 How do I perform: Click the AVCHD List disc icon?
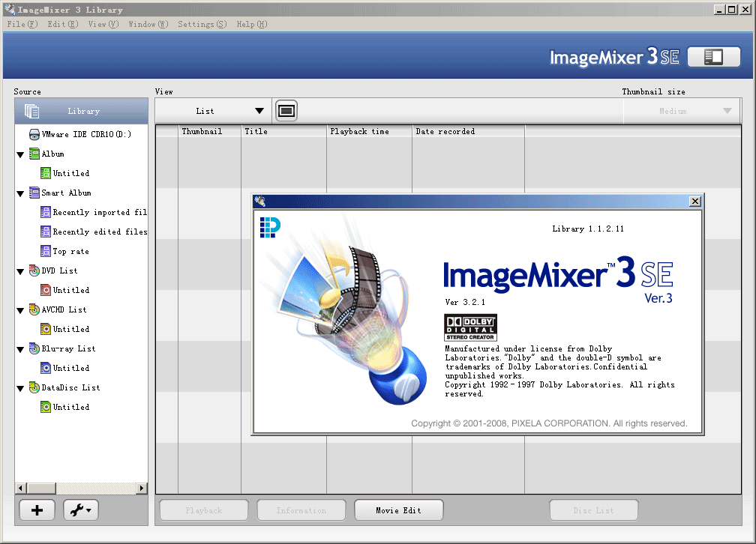(34, 309)
